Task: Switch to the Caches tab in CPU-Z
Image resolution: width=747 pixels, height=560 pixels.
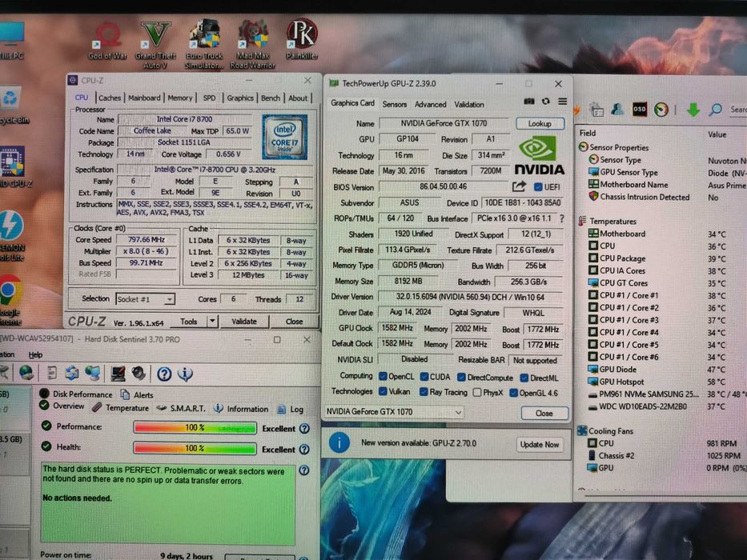Action: [x=110, y=98]
